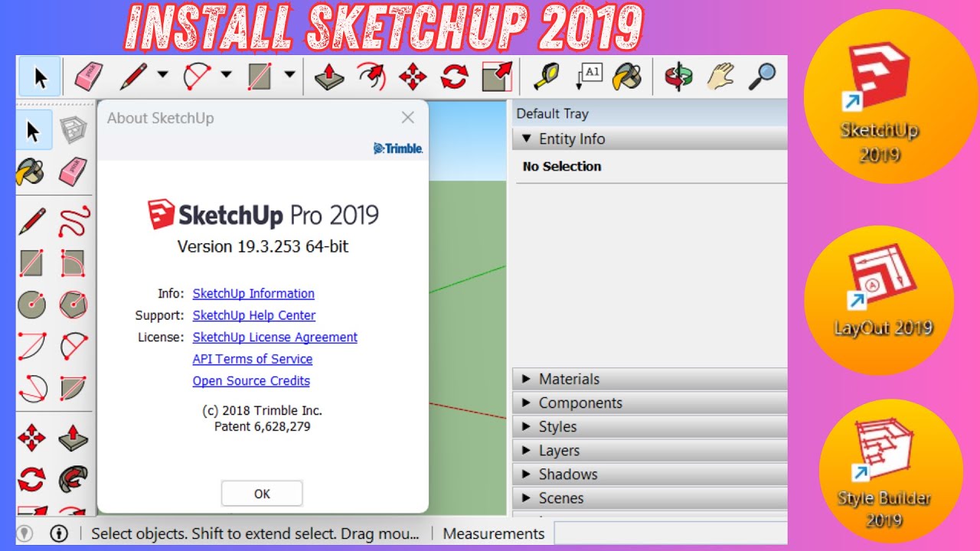Open the Pencil tool dropdown arrow
Image resolution: width=980 pixels, height=551 pixels.
pyautogui.click(x=162, y=75)
